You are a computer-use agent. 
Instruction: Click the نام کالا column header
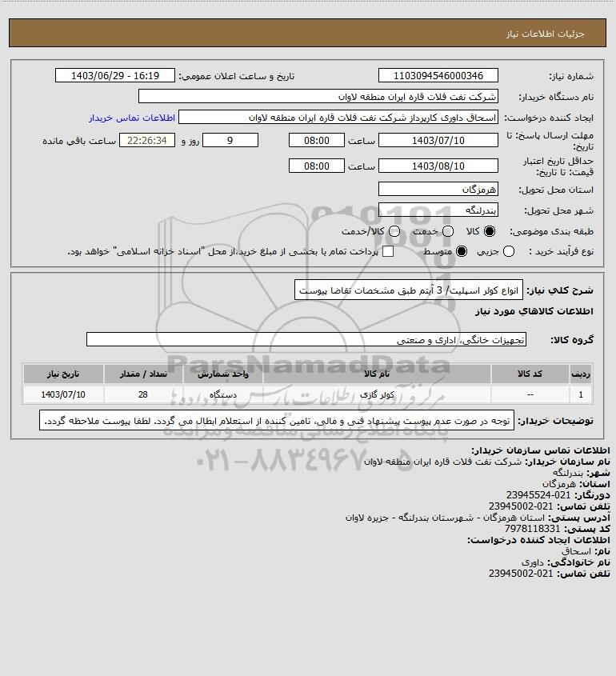377,374
